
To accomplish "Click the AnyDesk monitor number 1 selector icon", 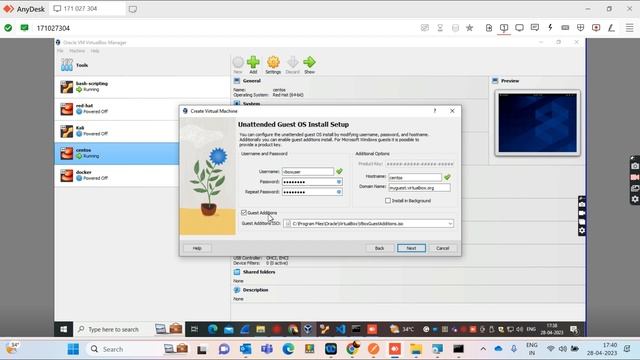I will coord(504,28).
